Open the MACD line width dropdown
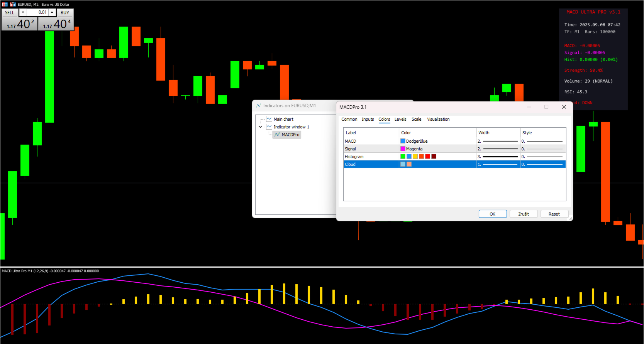 pyautogui.click(x=498, y=141)
